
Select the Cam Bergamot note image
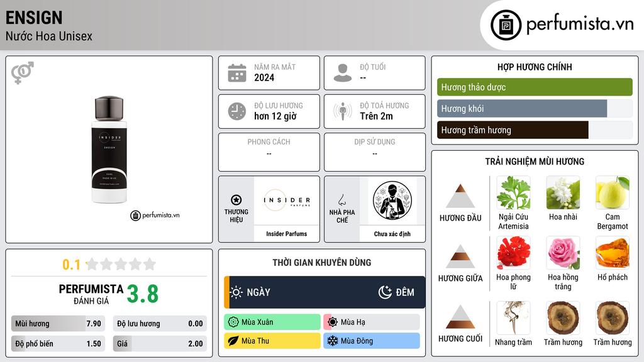(x=613, y=193)
